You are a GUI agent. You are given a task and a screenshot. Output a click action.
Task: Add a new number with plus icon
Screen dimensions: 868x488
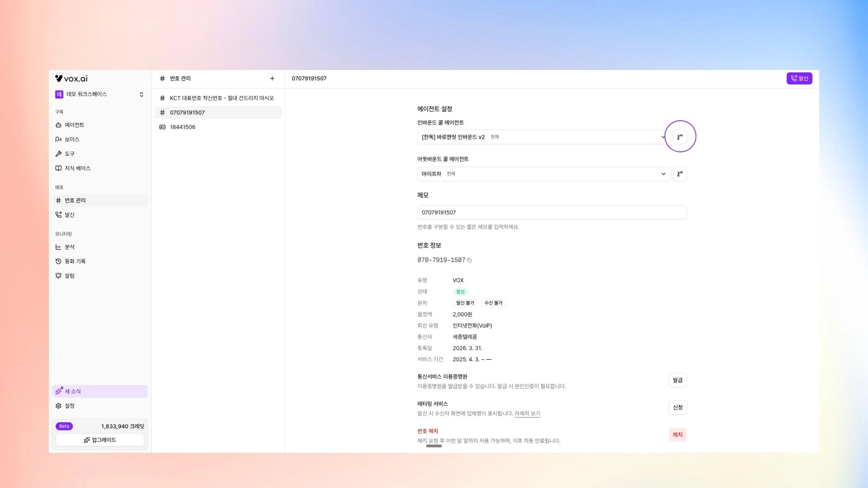pos(272,79)
